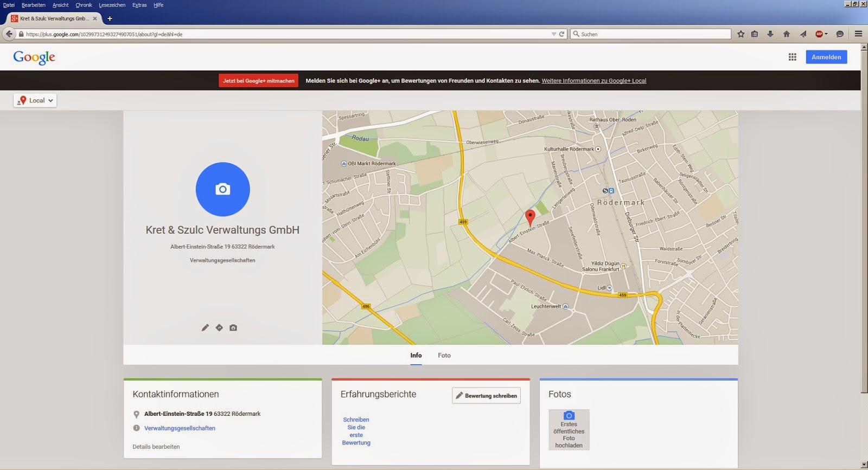Expand the URL bar history dropdown arrow
This screenshot has width=868, height=470.
(x=553, y=34)
